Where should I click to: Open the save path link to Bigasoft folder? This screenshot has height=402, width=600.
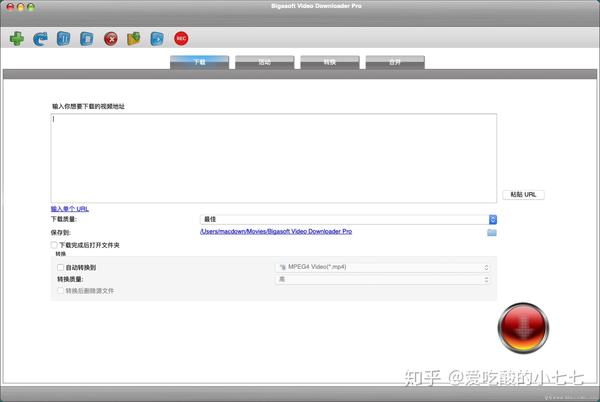(276, 231)
